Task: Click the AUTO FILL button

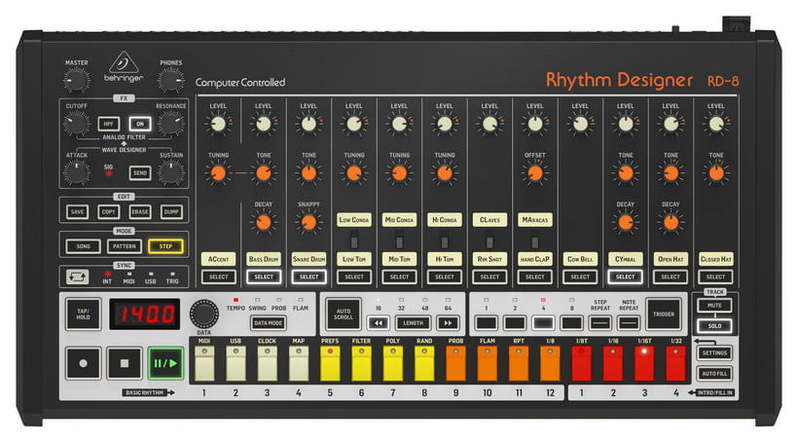Action: pos(715,374)
